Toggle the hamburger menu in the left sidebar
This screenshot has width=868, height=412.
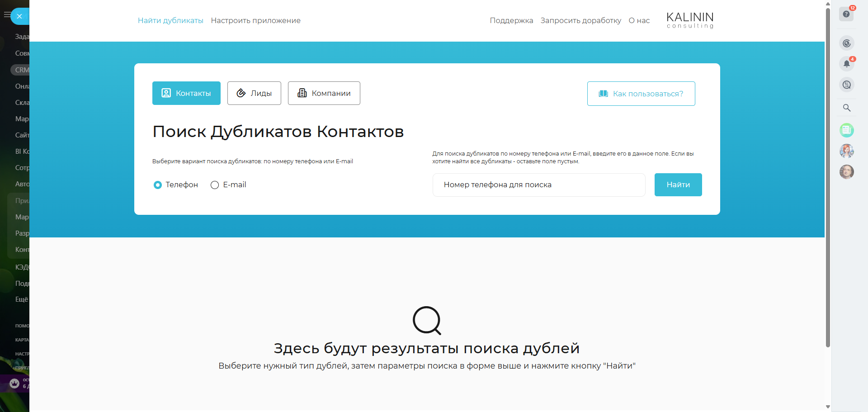pyautogui.click(x=6, y=15)
